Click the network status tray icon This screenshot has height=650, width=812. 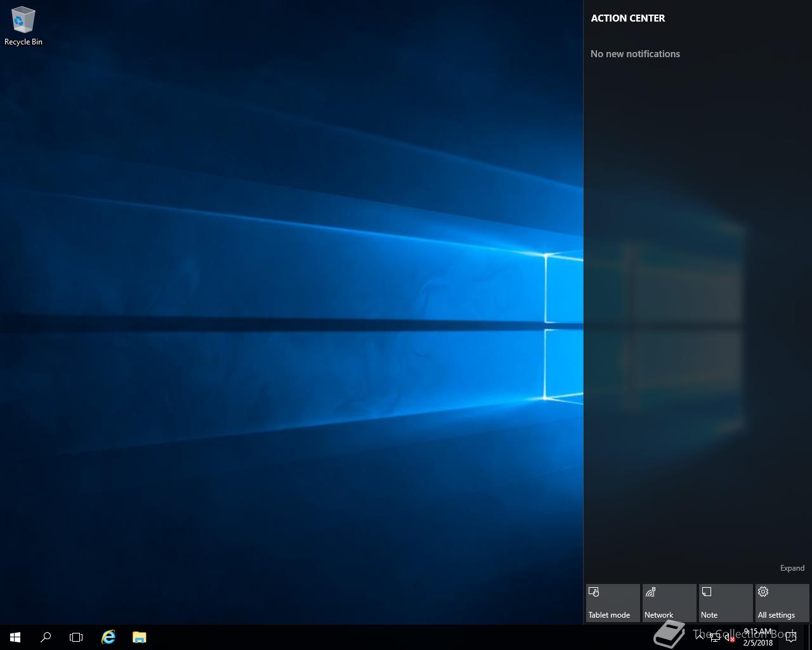715,637
